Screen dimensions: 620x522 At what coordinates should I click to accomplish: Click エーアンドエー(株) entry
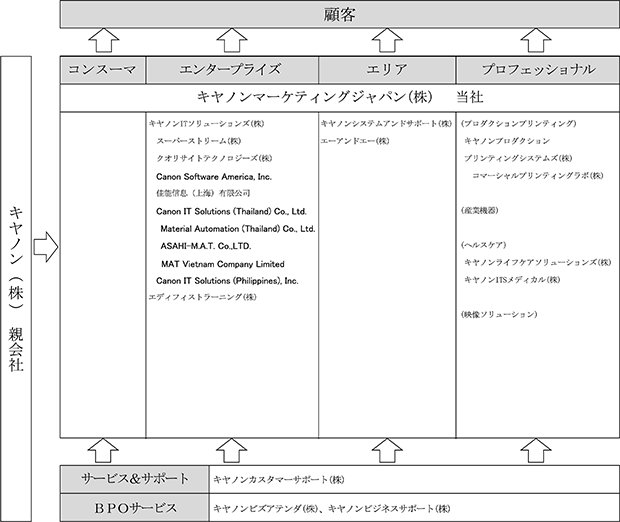coord(355,141)
